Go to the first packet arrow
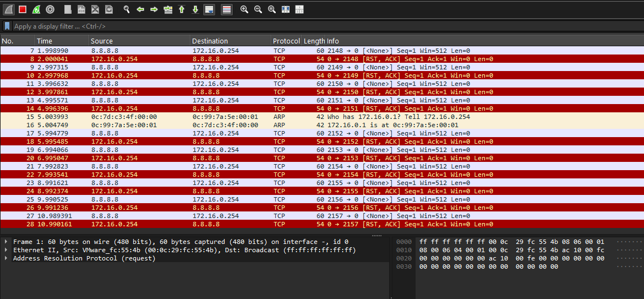 coord(182,9)
